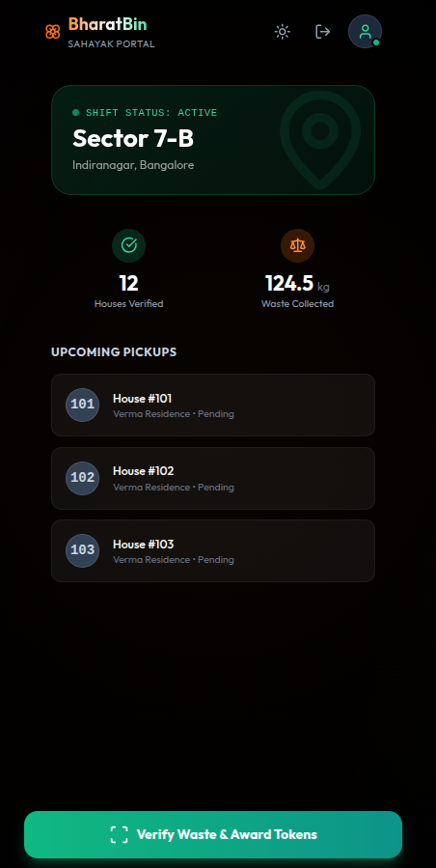Click the scan frame icon in button
The width and height of the screenshot is (436, 868).
[119, 834]
